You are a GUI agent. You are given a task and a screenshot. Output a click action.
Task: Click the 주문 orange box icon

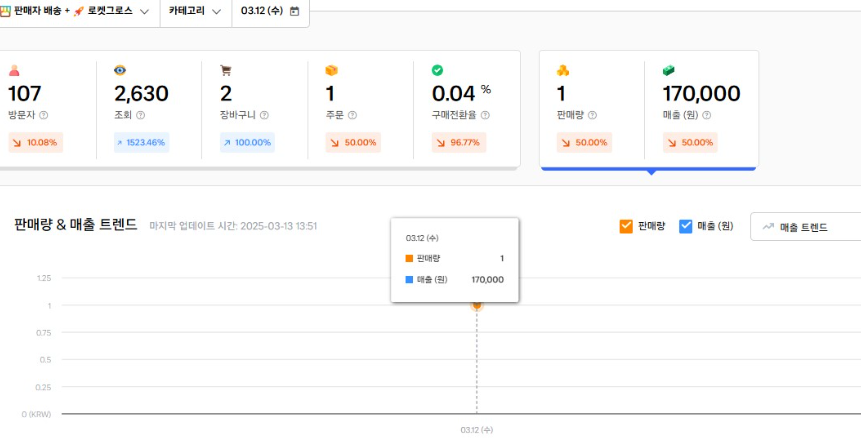[332, 70]
